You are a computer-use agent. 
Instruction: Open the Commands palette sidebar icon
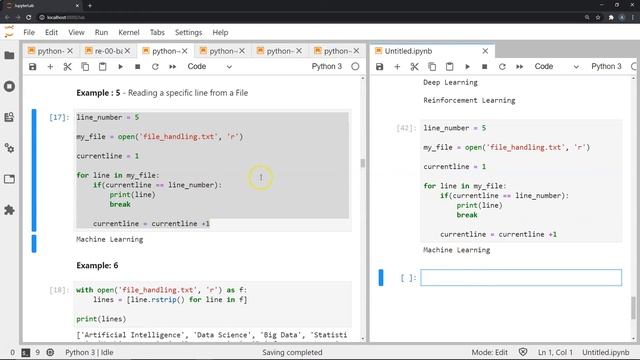tap(9, 118)
